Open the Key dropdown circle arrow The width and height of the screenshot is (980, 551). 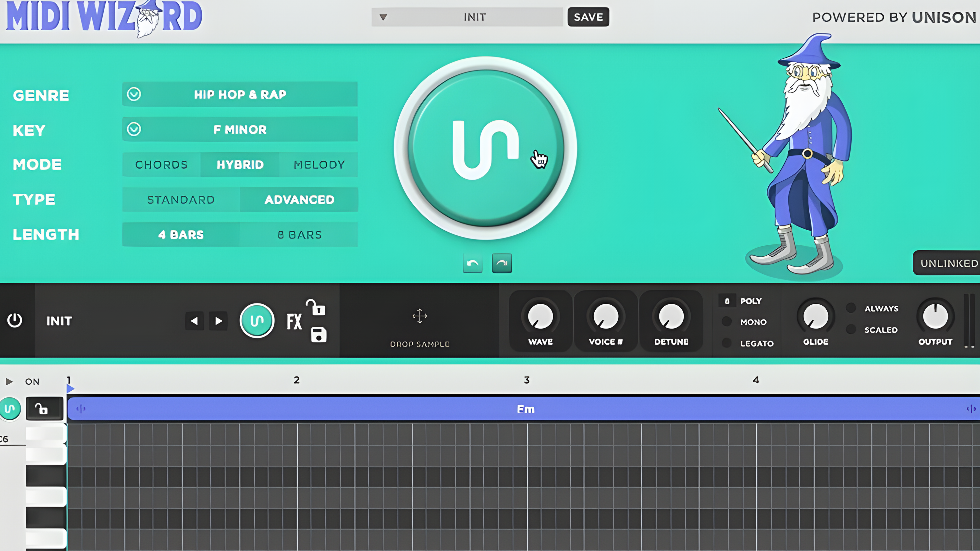click(x=134, y=129)
